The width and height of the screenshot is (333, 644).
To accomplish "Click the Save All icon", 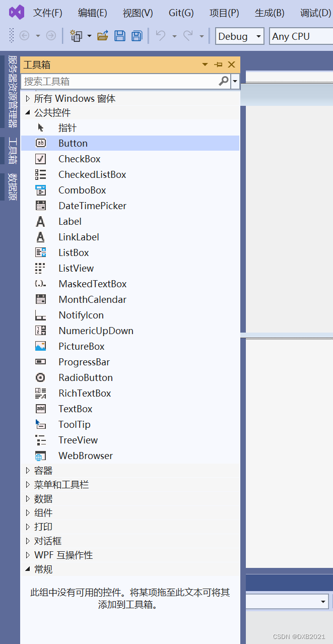I will 137,36.
